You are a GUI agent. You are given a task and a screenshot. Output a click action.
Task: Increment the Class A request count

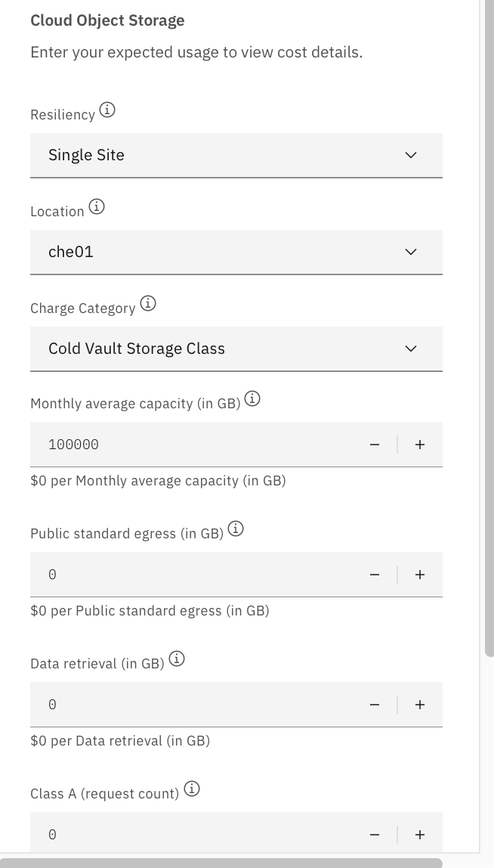click(x=419, y=834)
